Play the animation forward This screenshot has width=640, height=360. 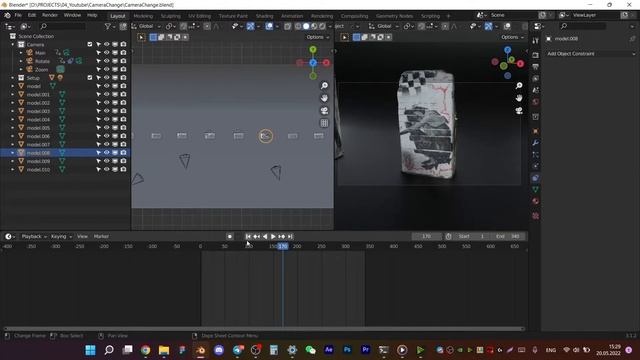click(273, 236)
